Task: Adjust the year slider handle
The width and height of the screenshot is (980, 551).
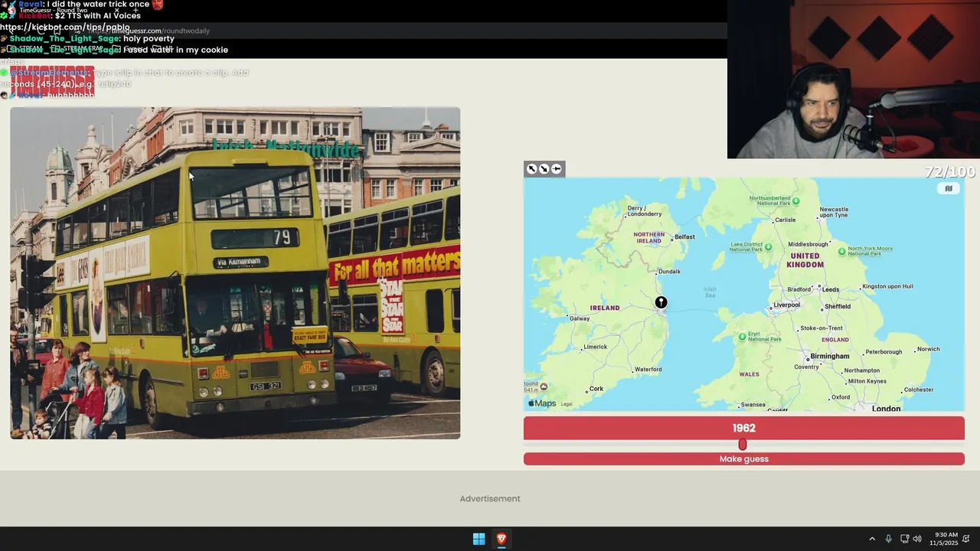Action: point(742,445)
